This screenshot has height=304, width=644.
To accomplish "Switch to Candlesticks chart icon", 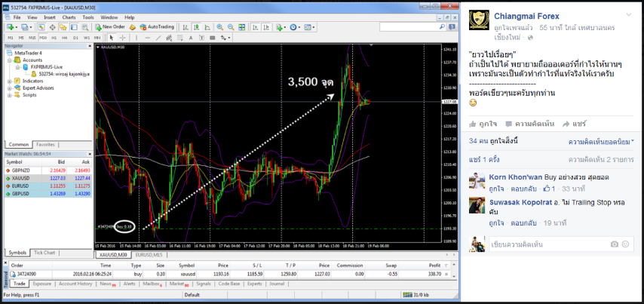I will [x=197, y=27].
